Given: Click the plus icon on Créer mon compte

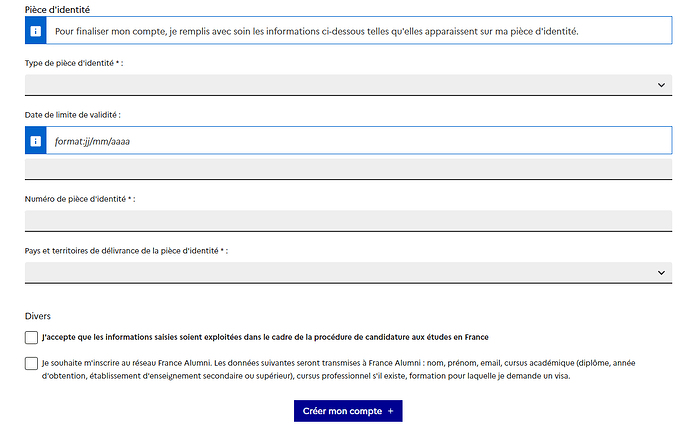Looking at the screenshot, I should 391,411.
